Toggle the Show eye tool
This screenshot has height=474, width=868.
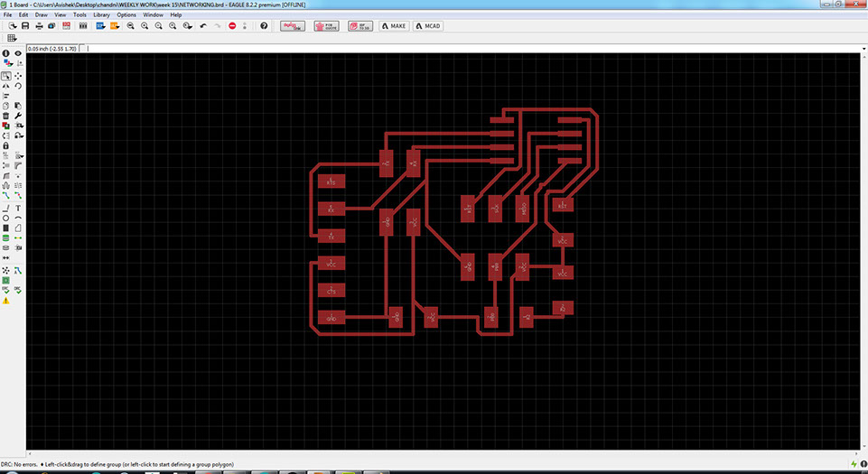coord(18,53)
